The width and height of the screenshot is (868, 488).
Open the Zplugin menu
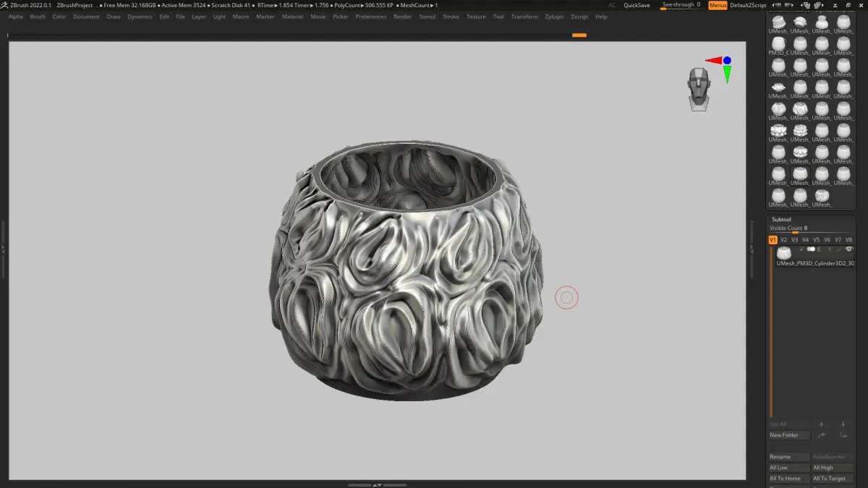[x=554, y=17]
